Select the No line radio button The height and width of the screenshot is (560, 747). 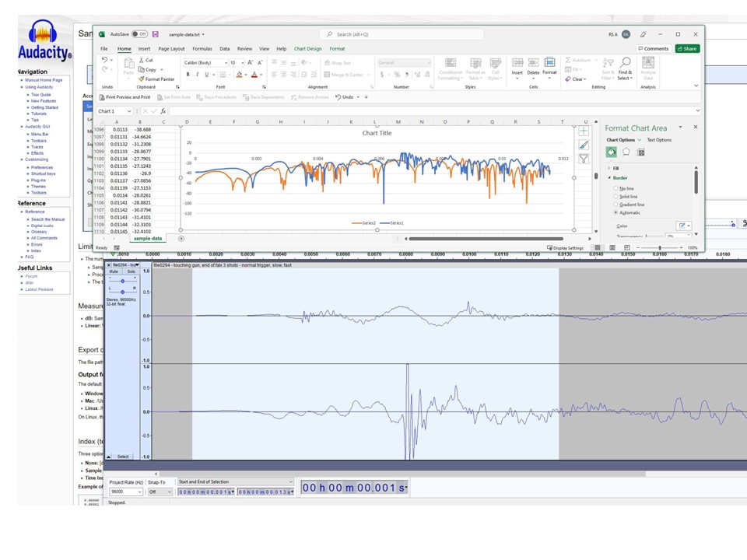point(615,188)
